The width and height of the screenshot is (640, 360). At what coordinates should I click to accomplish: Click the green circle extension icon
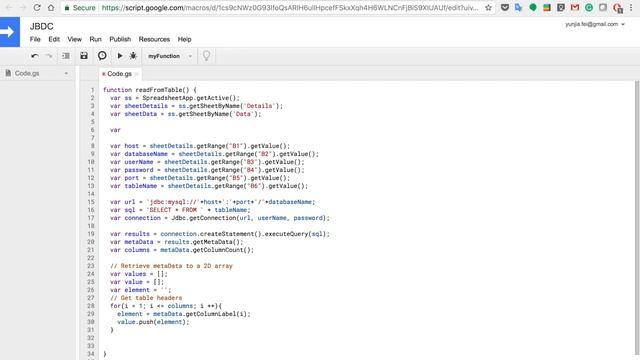(533, 7)
